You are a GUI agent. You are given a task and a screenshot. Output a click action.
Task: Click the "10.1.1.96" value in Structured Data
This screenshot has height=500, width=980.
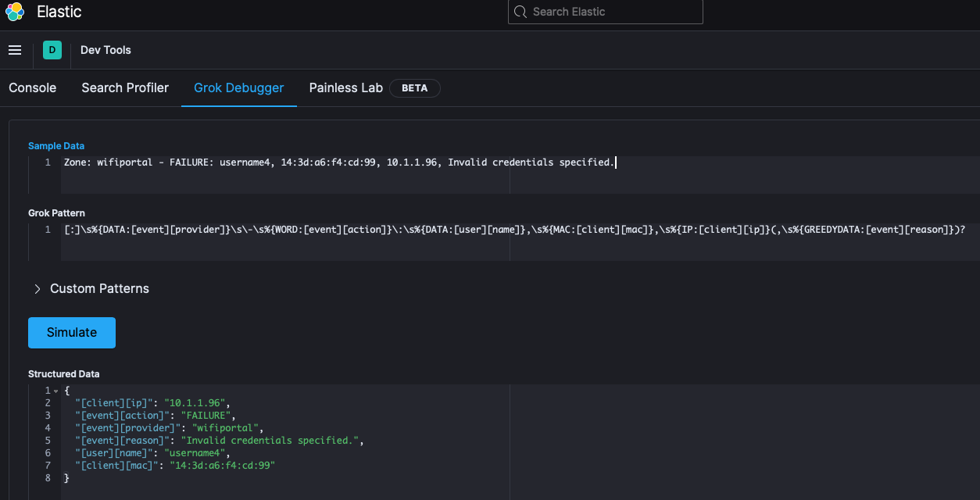195,403
